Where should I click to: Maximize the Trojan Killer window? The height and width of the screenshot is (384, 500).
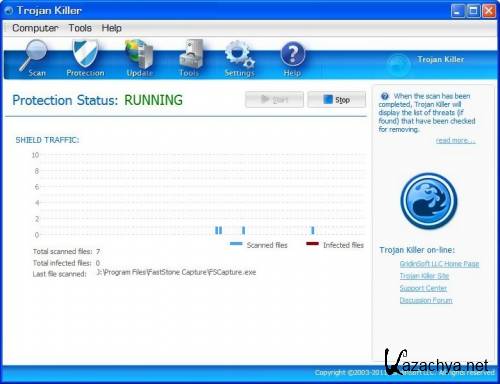pyautogui.click(x=473, y=11)
